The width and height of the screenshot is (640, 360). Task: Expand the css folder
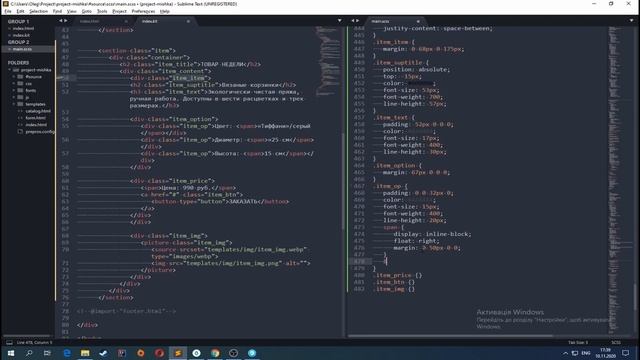pos(14,84)
